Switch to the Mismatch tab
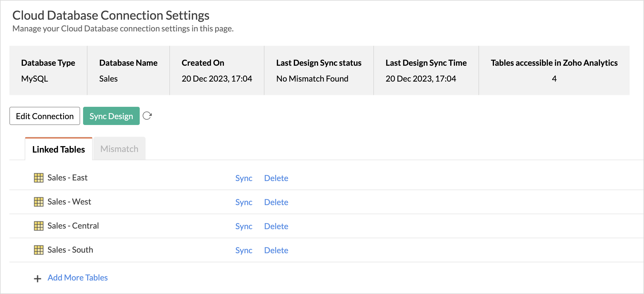This screenshot has height=294, width=644. pyautogui.click(x=119, y=149)
